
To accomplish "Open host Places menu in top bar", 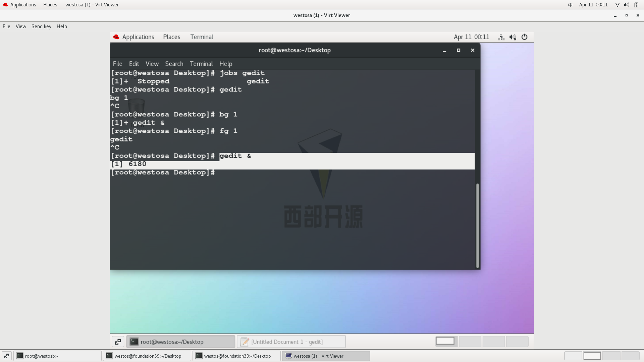I will click(50, 5).
